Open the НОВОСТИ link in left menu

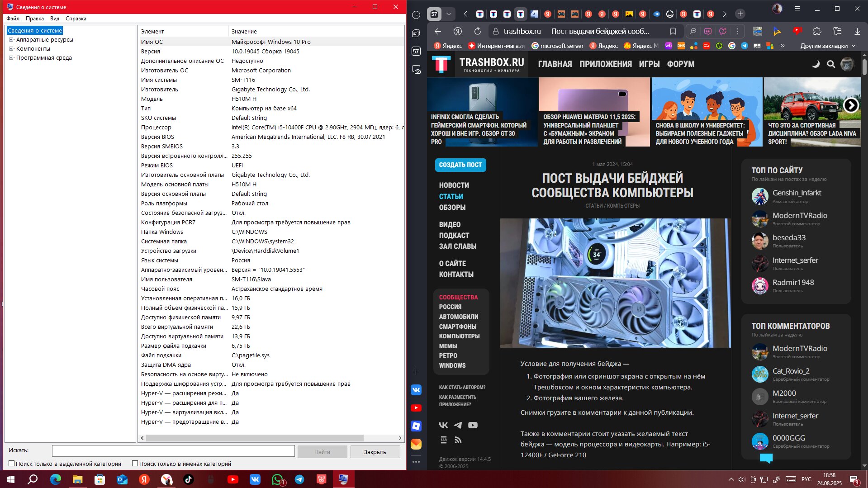pos(454,185)
